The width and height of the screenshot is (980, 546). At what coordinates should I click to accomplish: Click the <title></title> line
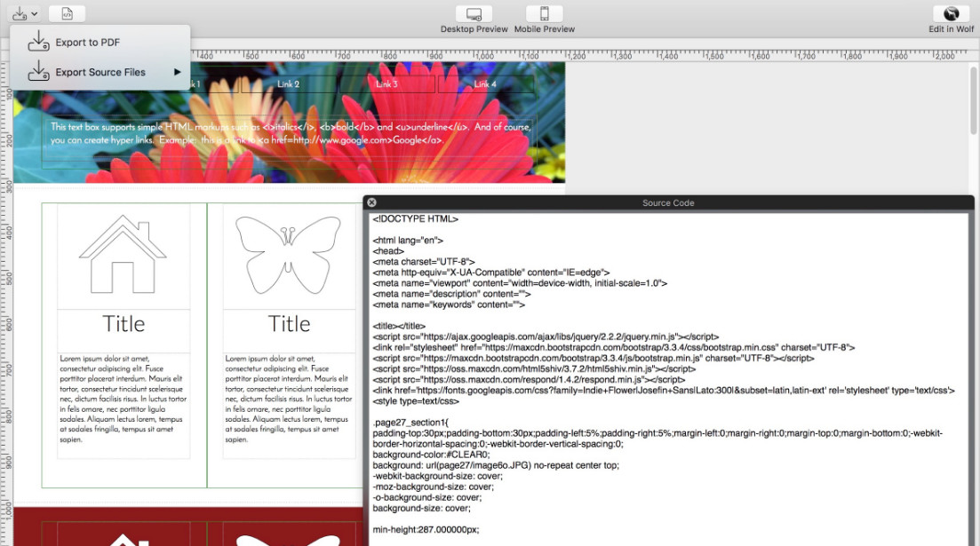point(399,326)
